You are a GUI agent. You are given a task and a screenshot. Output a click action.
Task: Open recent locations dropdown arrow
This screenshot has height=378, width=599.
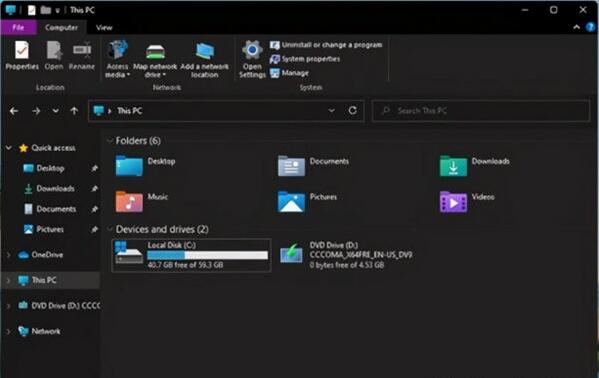coord(55,111)
